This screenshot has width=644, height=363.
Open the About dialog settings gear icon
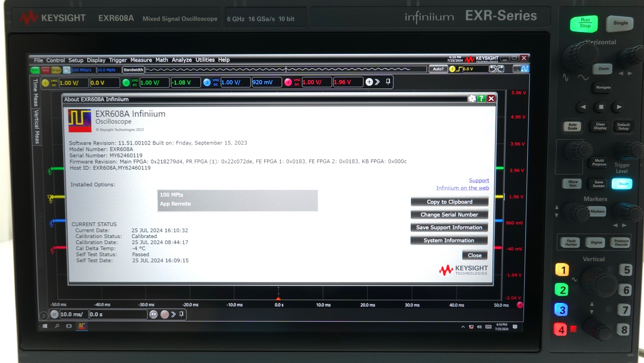point(472,98)
